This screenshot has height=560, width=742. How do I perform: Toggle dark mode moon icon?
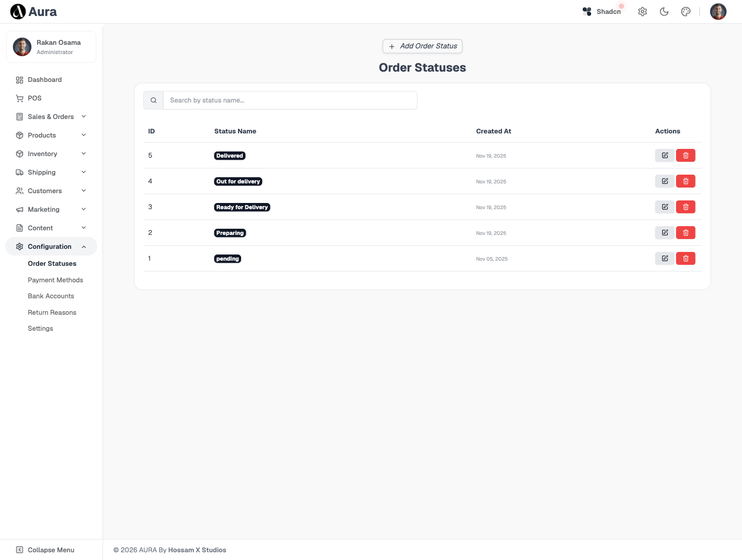[x=664, y=11]
